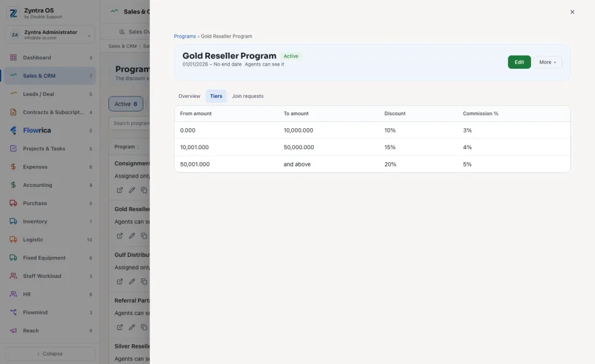Click 50,000.000 To amount cell

coord(299,147)
